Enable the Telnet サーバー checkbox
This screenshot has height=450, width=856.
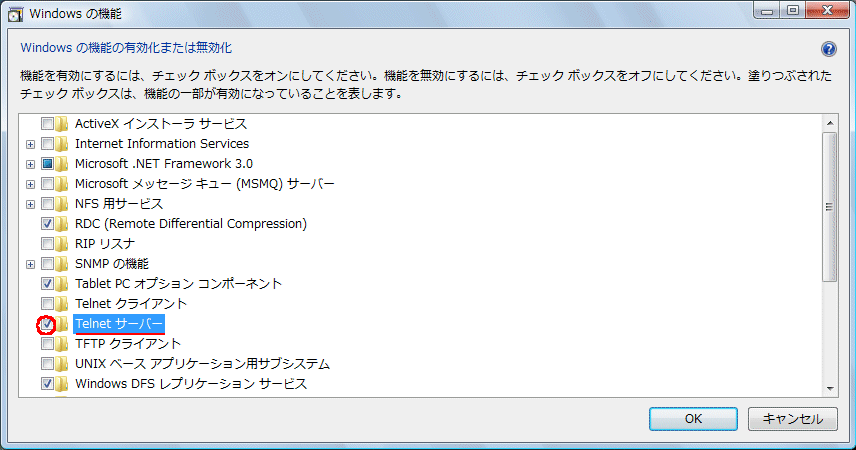(x=47, y=324)
